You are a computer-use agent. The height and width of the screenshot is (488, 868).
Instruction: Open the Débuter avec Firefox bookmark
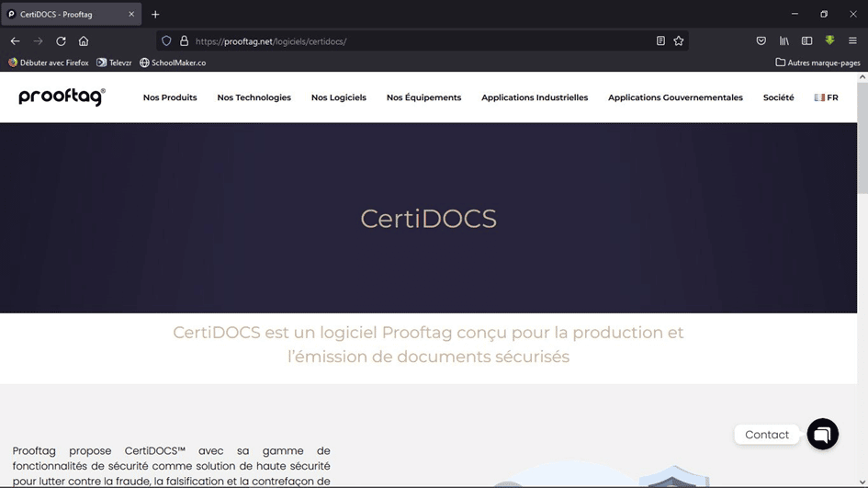[48, 62]
